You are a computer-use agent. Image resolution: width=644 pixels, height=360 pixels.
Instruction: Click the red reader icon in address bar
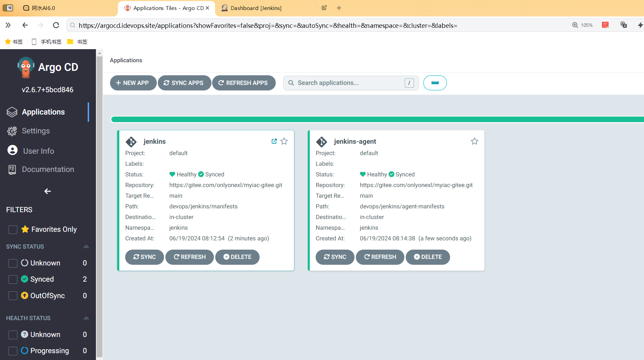605,25
